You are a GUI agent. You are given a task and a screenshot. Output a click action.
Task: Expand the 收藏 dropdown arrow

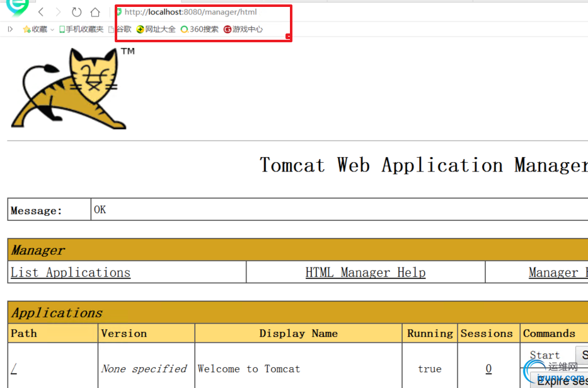click(x=52, y=30)
